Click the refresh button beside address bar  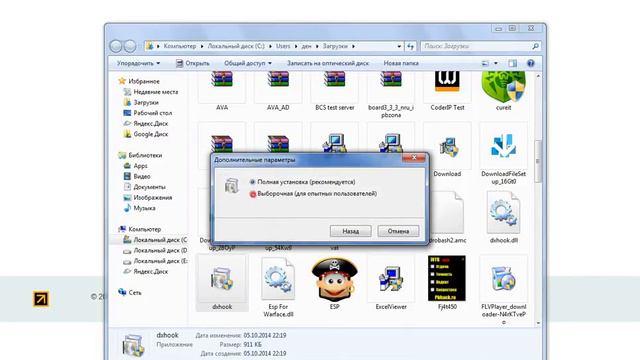411,47
